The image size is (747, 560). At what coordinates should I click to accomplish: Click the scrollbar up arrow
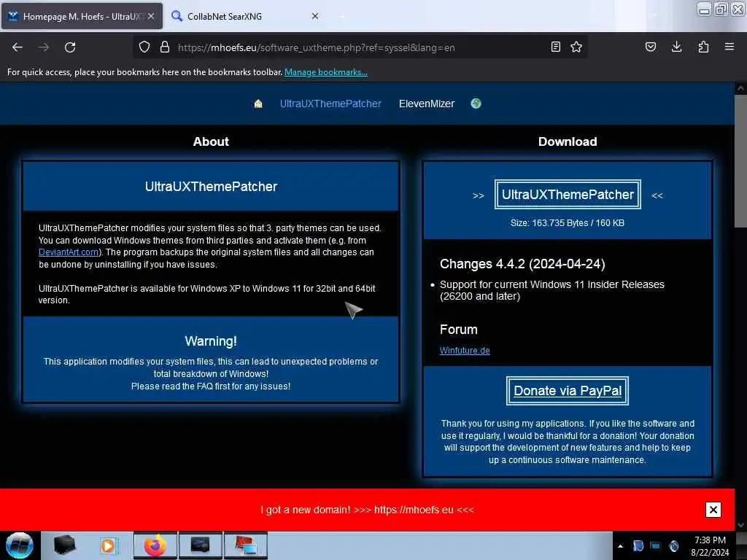click(740, 88)
